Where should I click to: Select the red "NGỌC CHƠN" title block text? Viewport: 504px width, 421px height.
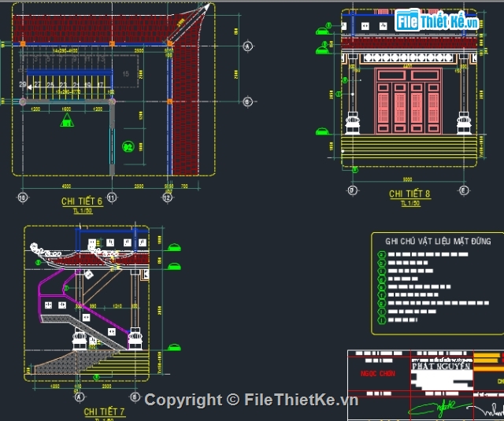click(378, 374)
